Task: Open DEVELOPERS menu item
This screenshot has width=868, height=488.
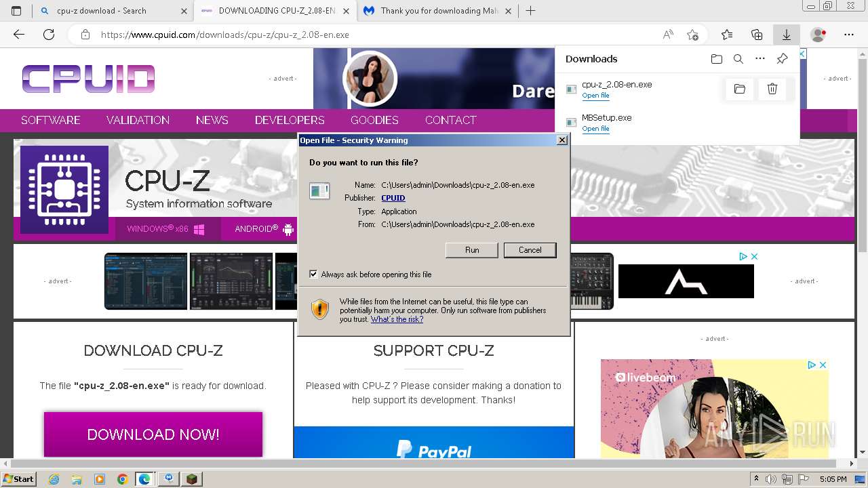Action: pyautogui.click(x=290, y=120)
